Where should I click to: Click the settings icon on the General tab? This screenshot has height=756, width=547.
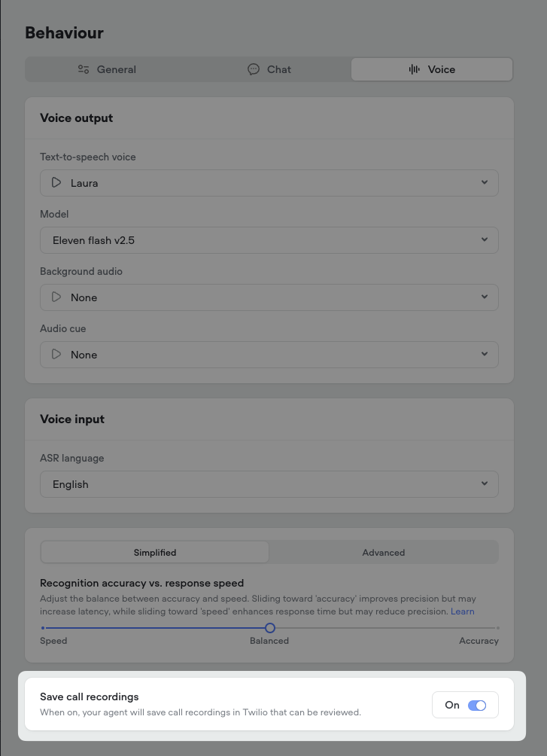pyautogui.click(x=84, y=69)
